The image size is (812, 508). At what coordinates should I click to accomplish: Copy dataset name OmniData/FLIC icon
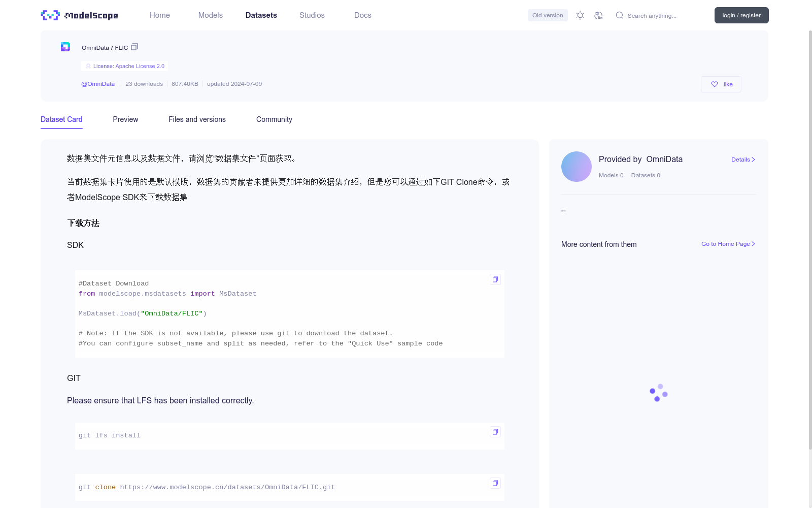pos(134,47)
